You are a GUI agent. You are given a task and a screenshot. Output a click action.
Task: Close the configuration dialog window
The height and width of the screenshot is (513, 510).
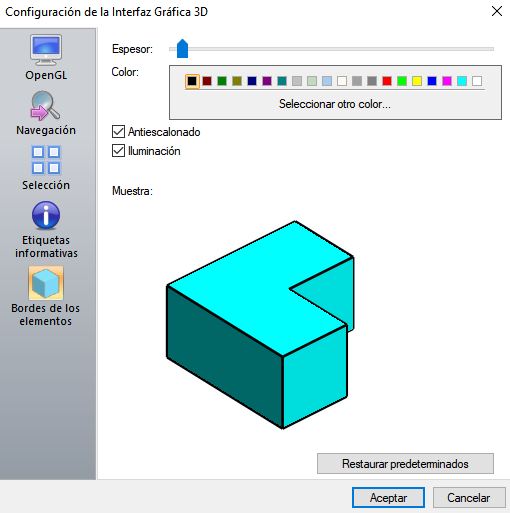(497, 11)
